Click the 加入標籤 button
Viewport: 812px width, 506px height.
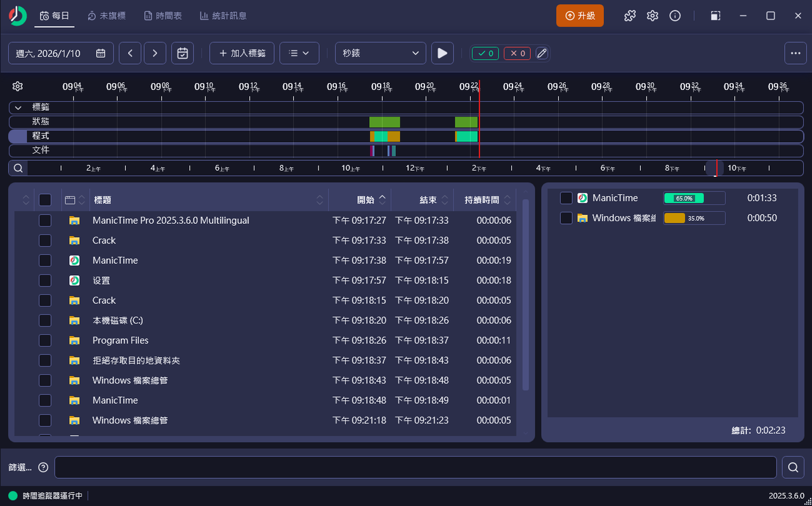coord(242,53)
